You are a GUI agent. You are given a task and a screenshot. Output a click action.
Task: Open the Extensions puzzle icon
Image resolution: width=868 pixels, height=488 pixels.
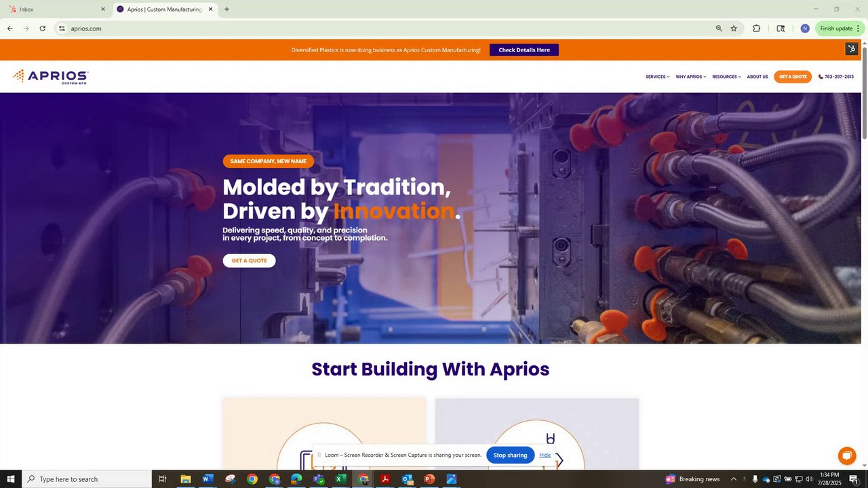point(756,28)
